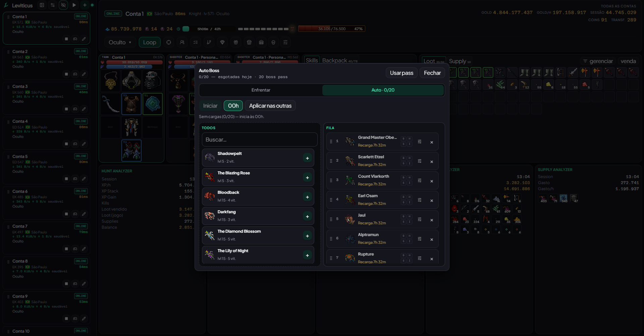Click the Fechar button
The width and height of the screenshot is (644, 336).
[x=432, y=73]
